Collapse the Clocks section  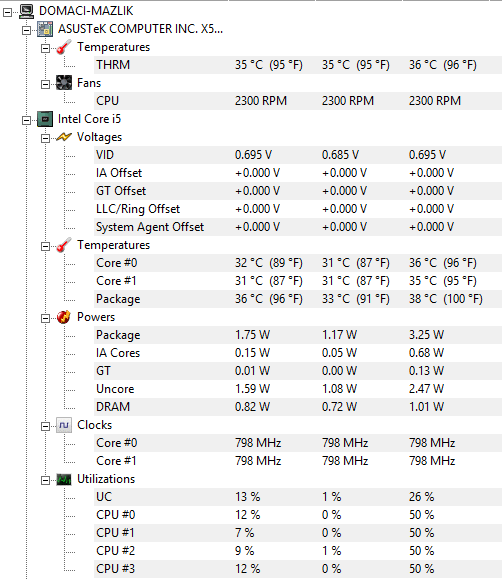point(45,426)
